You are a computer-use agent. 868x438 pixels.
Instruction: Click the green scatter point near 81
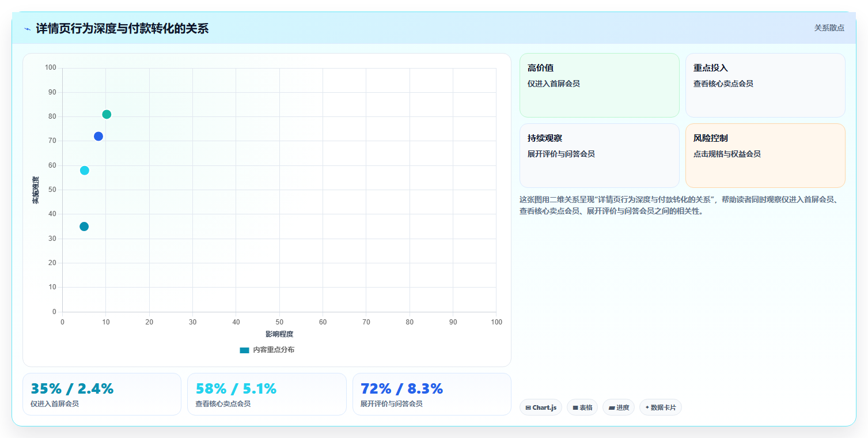point(107,114)
